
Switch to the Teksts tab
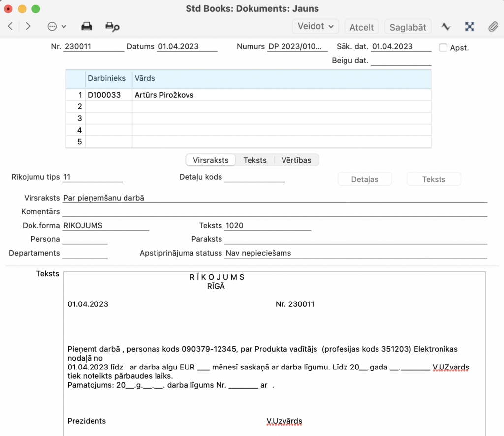pyautogui.click(x=254, y=160)
